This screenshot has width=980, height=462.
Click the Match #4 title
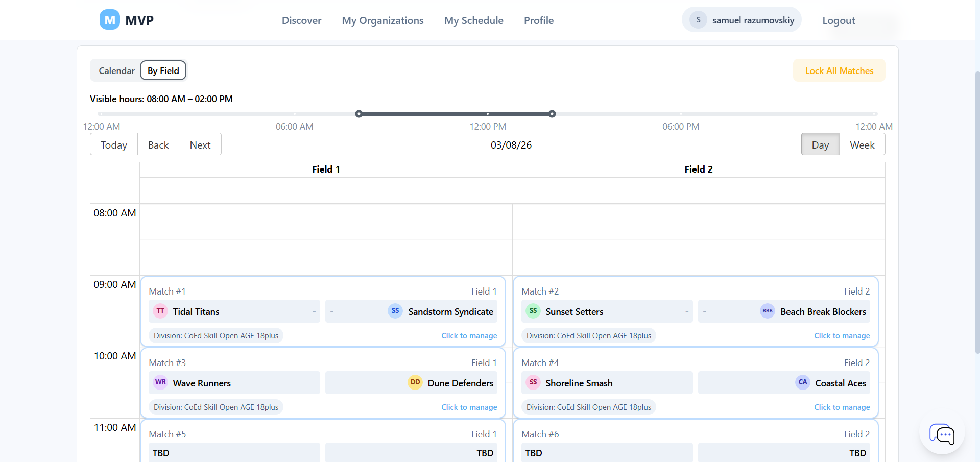pyautogui.click(x=540, y=362)
